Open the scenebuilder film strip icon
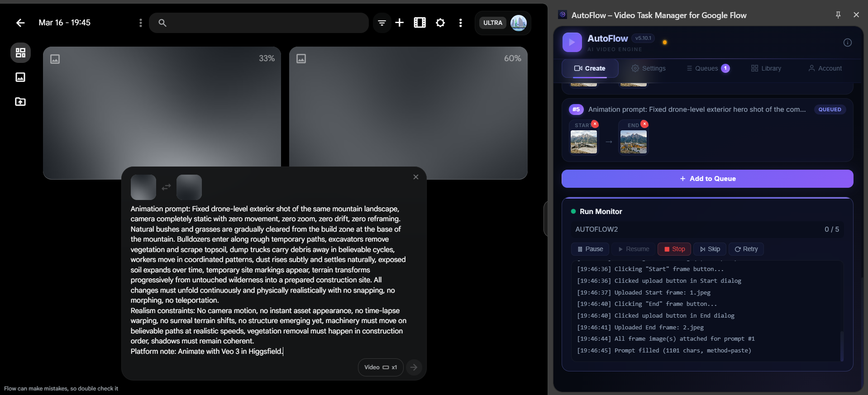 click(420, 23)
